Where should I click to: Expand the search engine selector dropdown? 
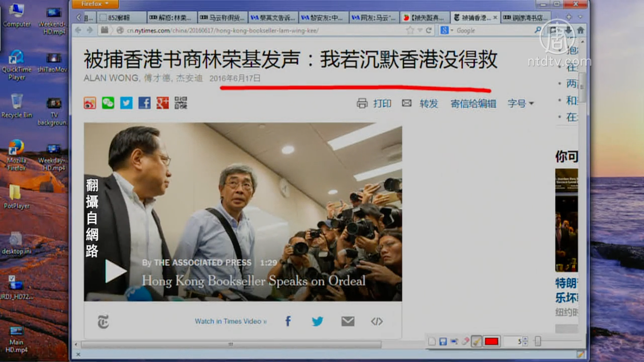(446, 30)
